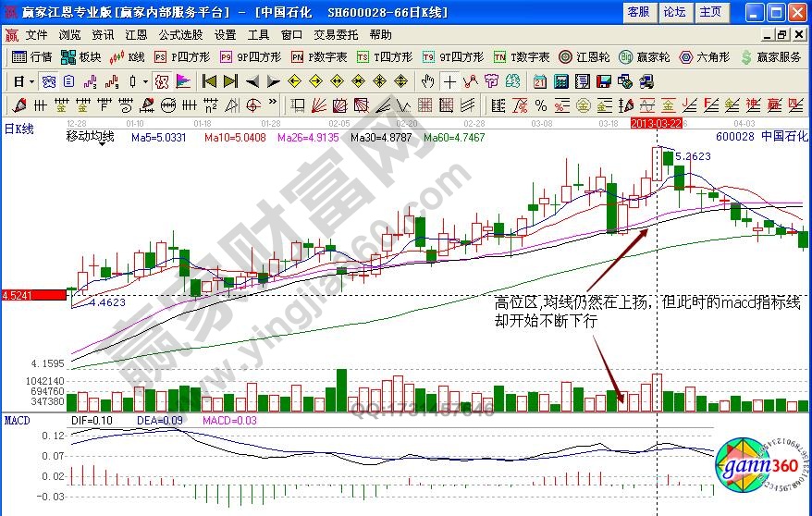Image resolution: width=812 pixels, height=516 pixels.
Task: Open the 行情 market quotes view
Action: [x=32, y=57]
